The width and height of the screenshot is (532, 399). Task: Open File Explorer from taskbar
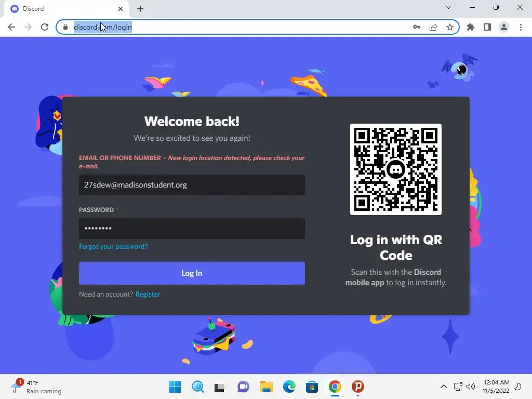(x=267, y=387)
